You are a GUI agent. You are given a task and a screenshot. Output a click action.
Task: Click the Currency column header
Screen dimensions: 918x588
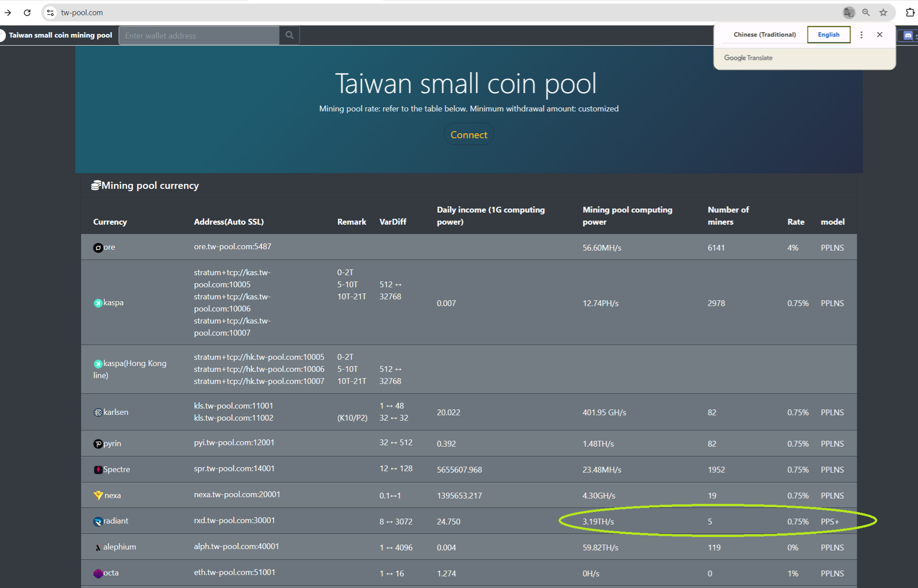coord(110,222)
